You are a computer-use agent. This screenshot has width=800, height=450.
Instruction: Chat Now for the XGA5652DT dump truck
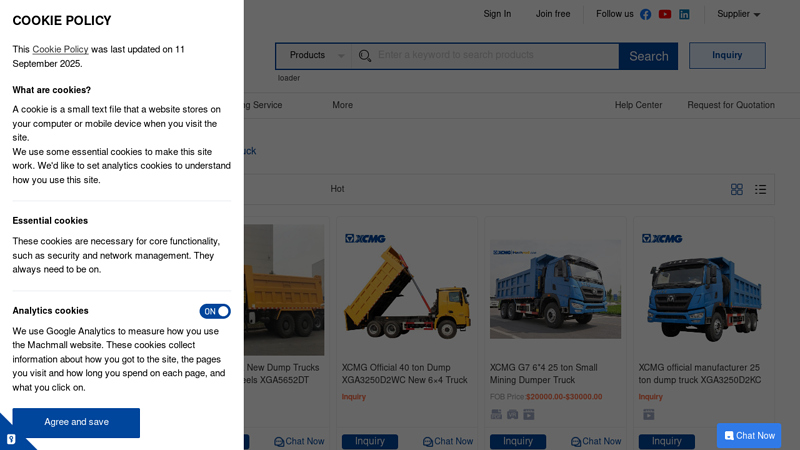[x=299, y=441]
